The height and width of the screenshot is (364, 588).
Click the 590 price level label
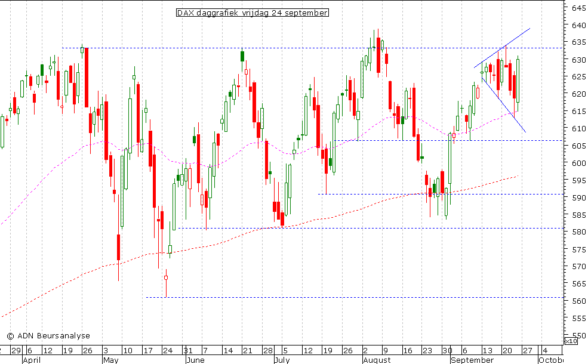coord(579,197)
